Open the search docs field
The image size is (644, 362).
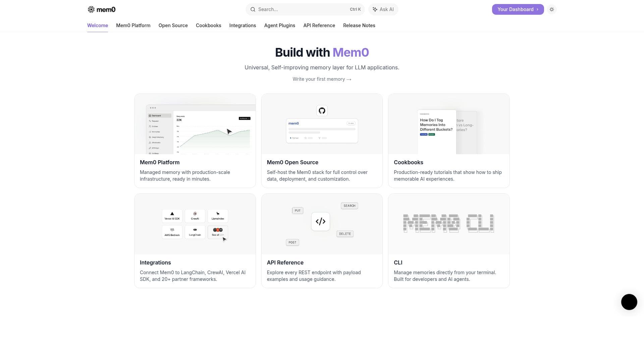tap(305, 9)
